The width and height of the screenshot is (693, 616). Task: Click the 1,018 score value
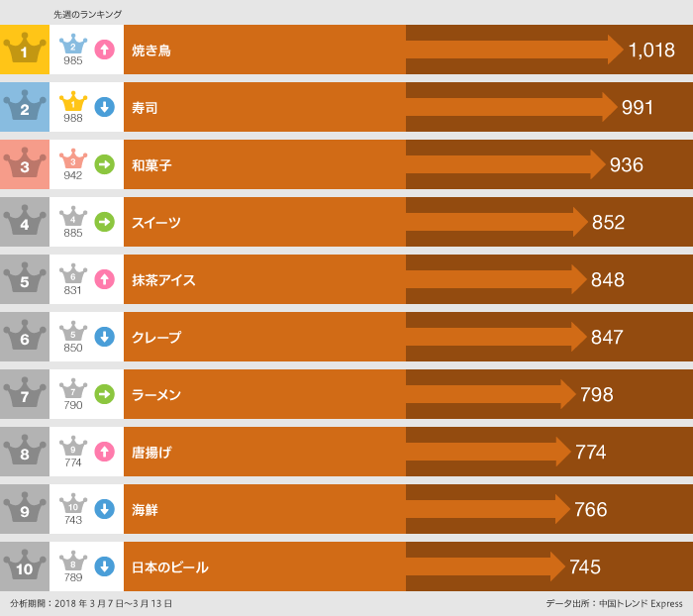651,51
